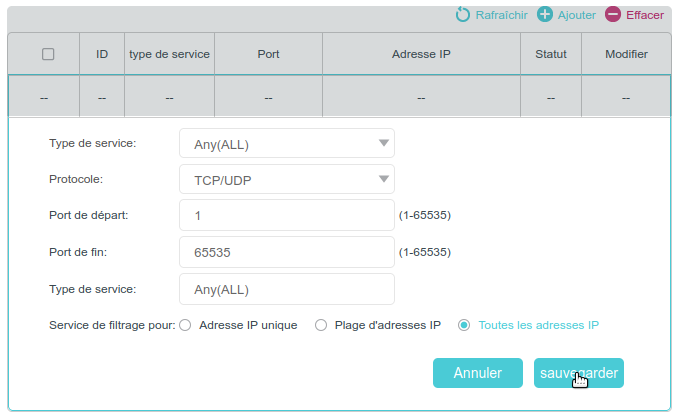
Task: Tick the select-all checkbox in table header
Action: tap(48, 54)
